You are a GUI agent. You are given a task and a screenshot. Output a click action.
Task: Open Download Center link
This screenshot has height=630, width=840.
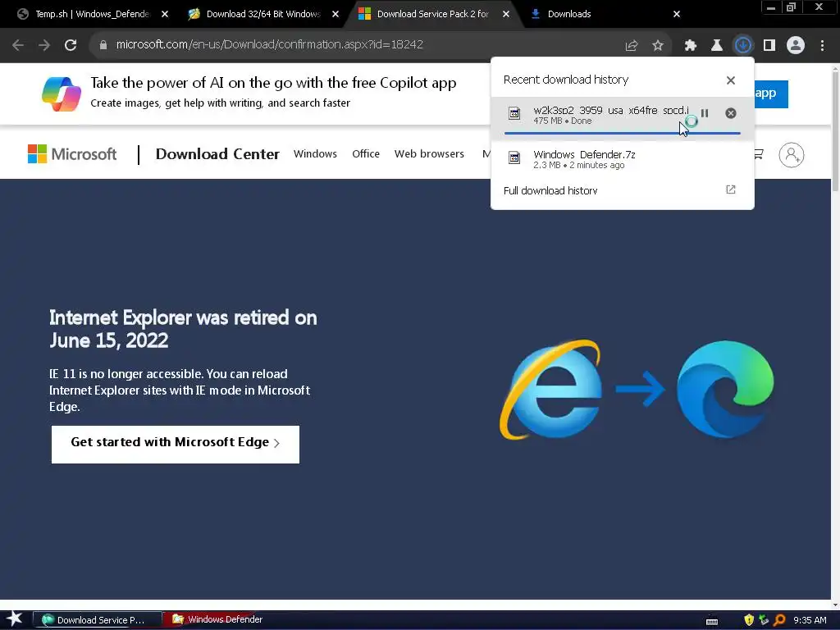click(x=217, y=154)
